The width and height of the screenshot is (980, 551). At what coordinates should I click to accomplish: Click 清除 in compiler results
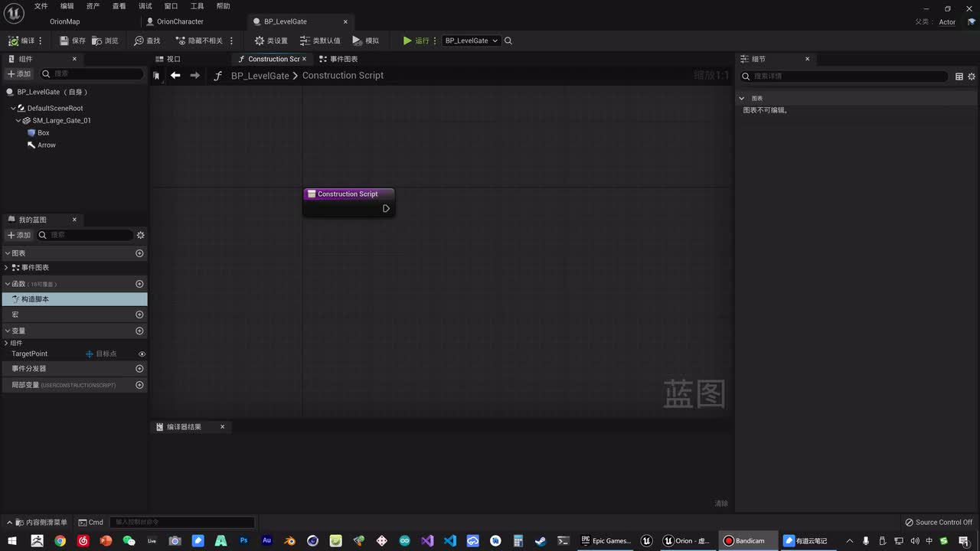pyautogui.click(x=721, y=504)
